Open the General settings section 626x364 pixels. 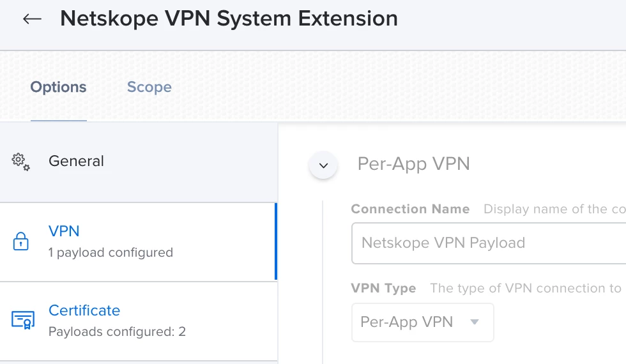point(139,162)
